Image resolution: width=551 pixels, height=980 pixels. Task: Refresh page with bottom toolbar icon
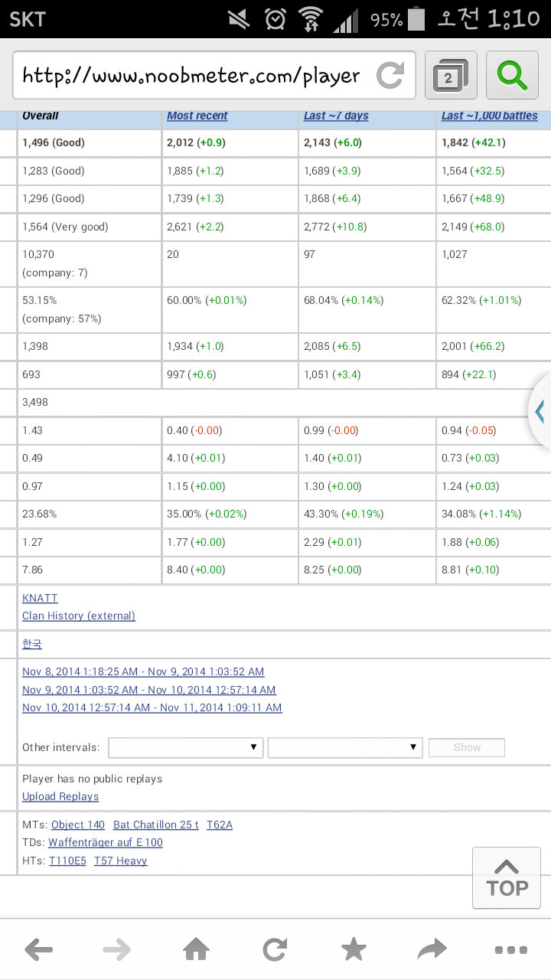(x=275, y=950)
